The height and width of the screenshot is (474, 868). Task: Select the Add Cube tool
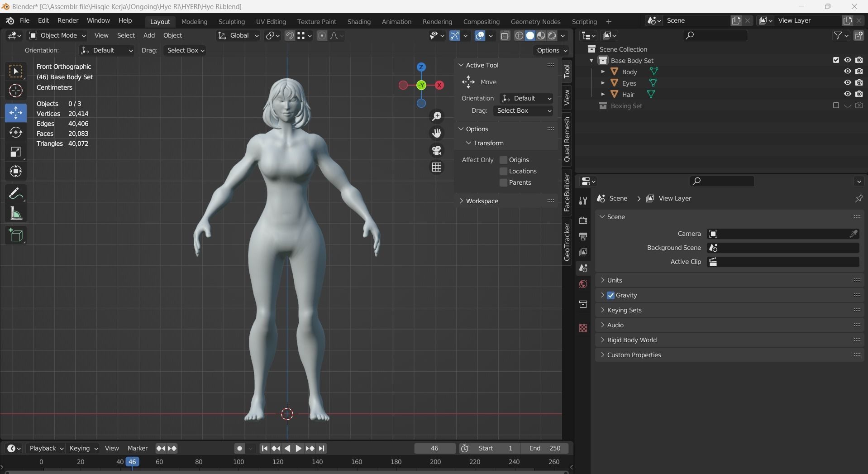[16, 235]
